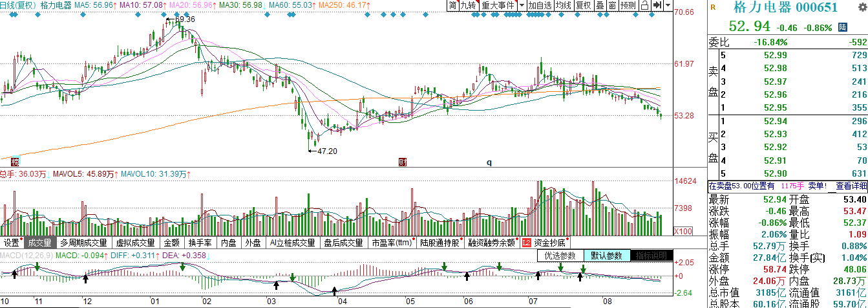Click the 69.36 high price label

[185, 20]
